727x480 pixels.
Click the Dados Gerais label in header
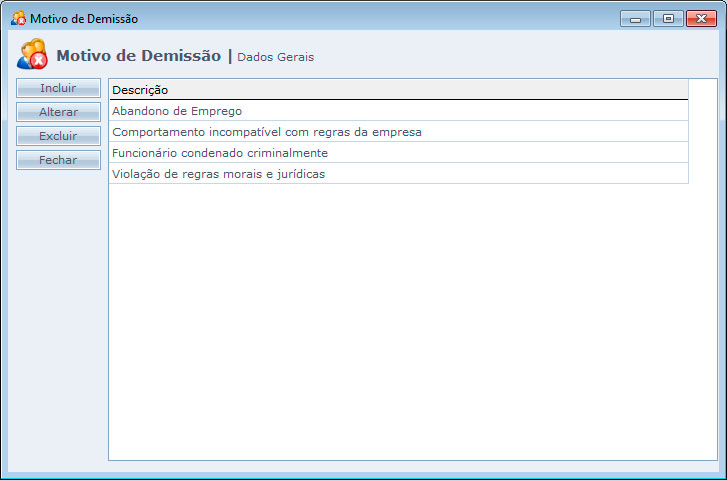pyautogui.click(x=275, y=57)
